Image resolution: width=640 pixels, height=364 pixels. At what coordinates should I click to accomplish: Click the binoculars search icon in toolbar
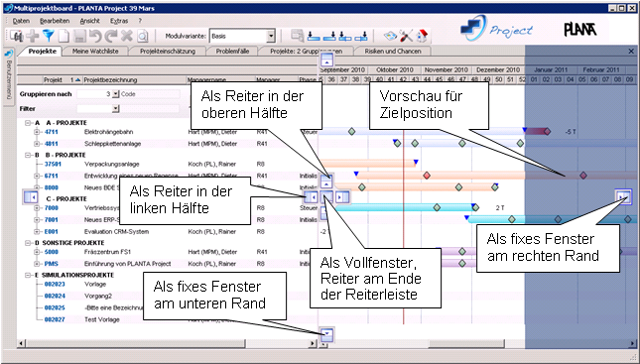17,36
